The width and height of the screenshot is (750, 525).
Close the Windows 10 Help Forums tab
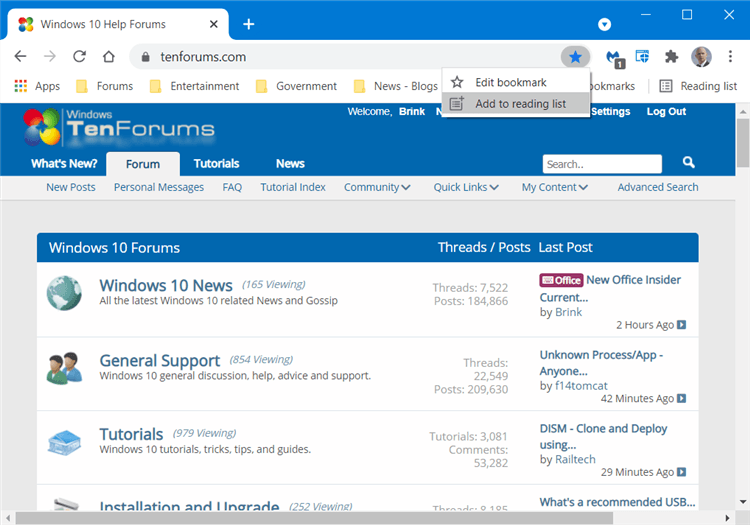[x=214, y=24]
